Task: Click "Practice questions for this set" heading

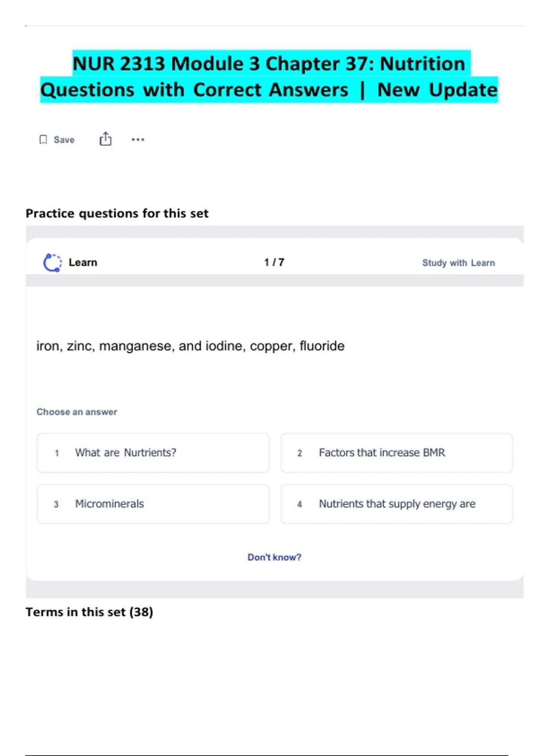Action: (117, 213)
